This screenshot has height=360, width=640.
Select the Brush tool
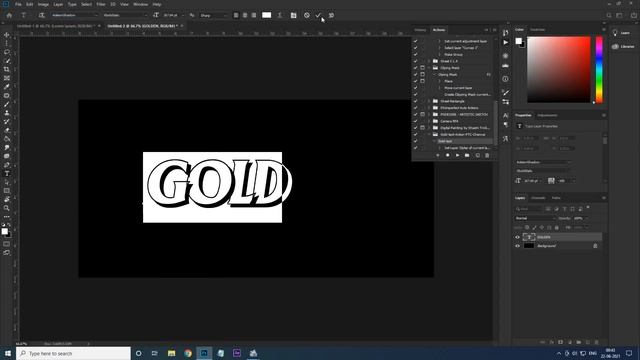(7, 104)
